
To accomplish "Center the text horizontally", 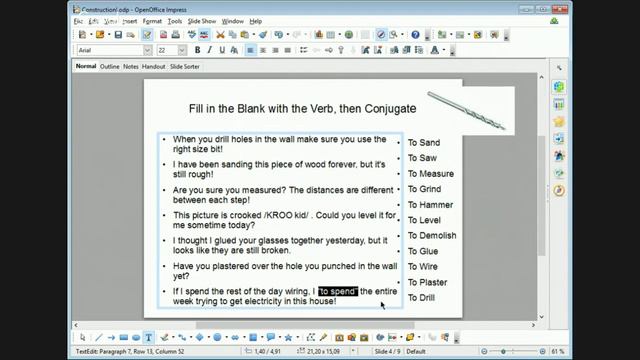I will (263, 50).
